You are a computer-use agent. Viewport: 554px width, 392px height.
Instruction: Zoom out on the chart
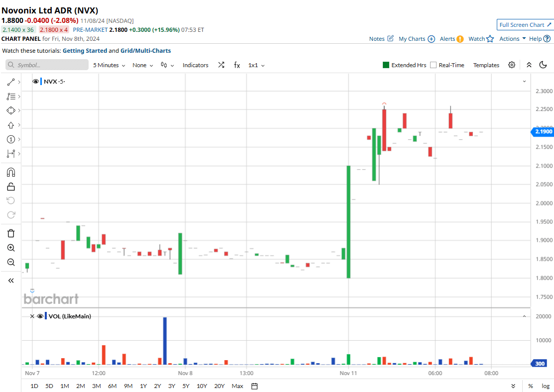[x=11, y=262]
